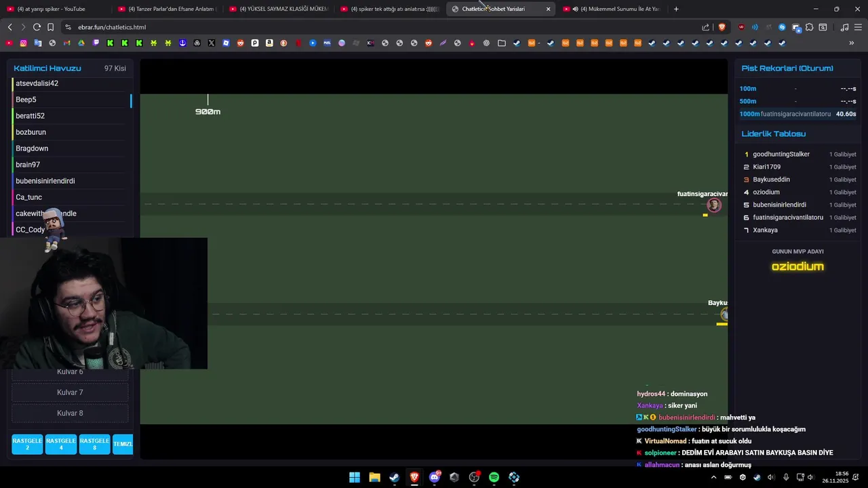The width and height of the screenshot is (868, 488).
Task: Click the 1000m track record row
Action: [797, 114]
